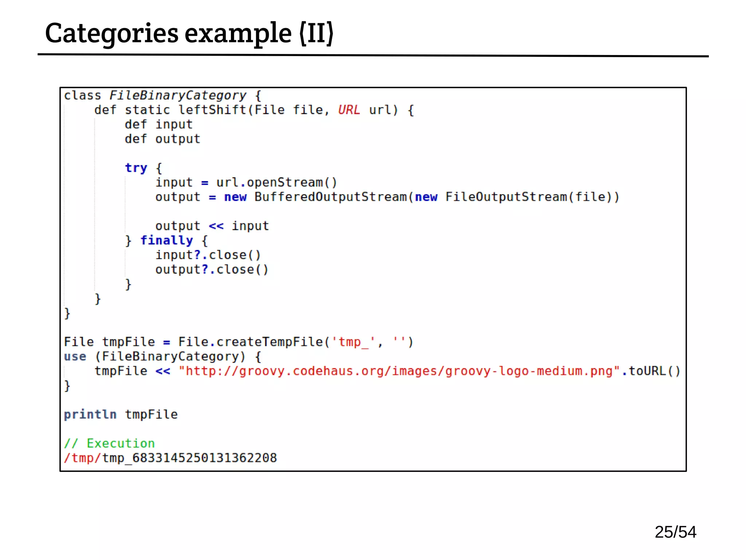Click the slide title 'Categories example (II)'

click(x=189, y=33)
